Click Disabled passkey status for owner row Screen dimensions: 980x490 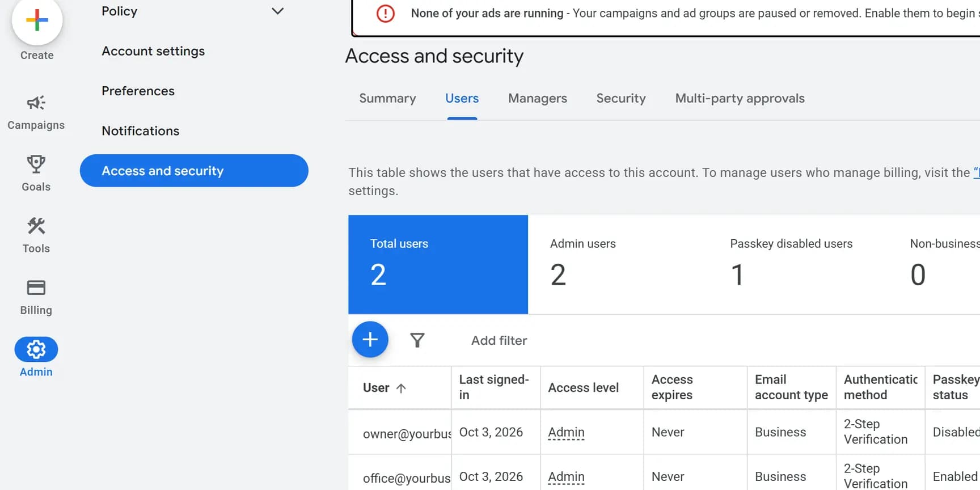tap(956, 432)
